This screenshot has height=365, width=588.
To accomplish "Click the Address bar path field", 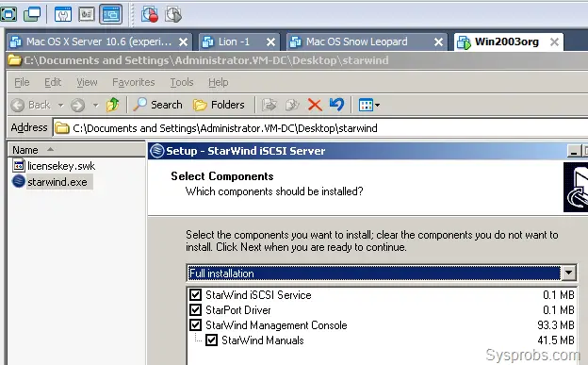I will click(320, 128).
